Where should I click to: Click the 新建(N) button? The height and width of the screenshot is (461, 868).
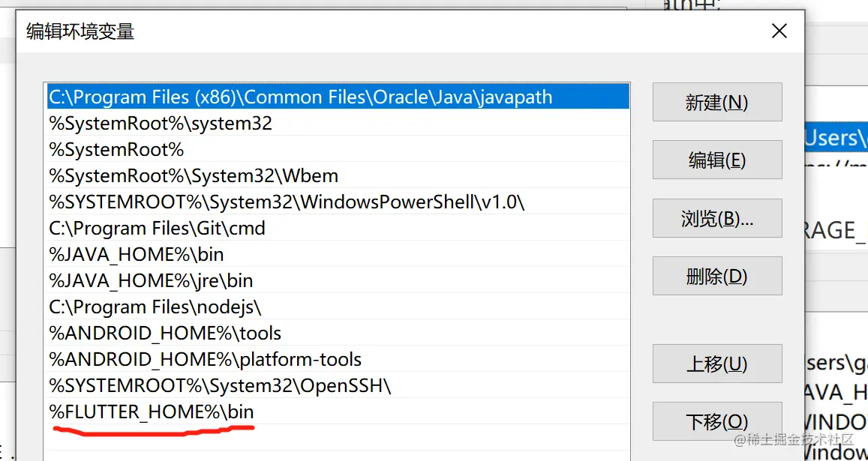(716, 102)
